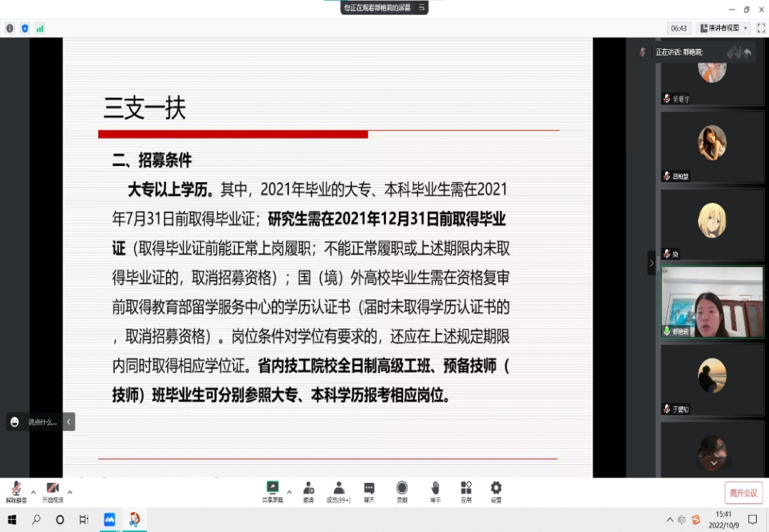Unmute the microphone (解除静音)
This screenshot has height=532, width=769.
tap(16, 491)
